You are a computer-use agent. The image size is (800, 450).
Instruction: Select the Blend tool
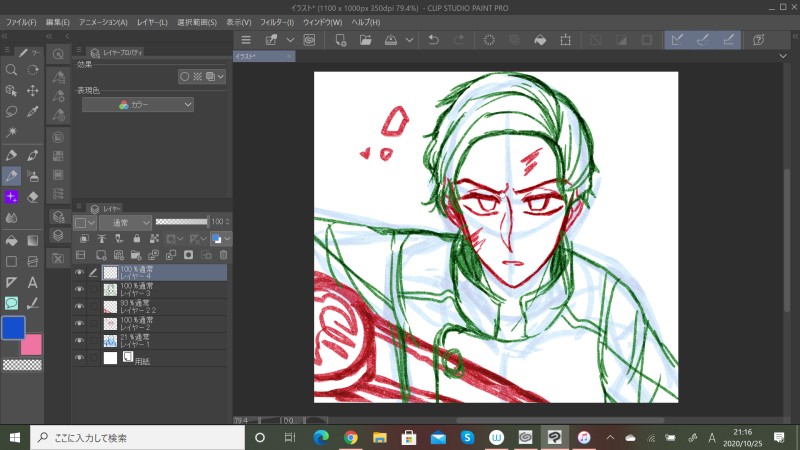tap(11, 218)
